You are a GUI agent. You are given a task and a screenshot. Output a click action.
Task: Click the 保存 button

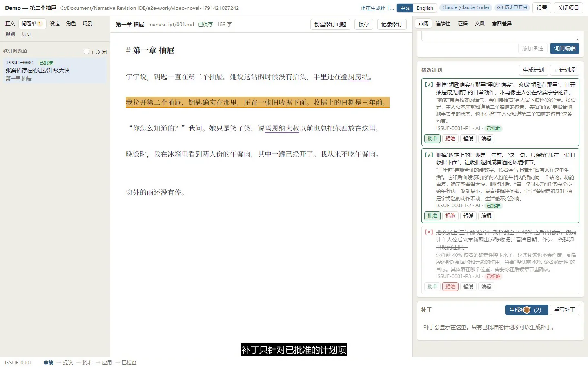pyautogui.click(x=364, y=24)
